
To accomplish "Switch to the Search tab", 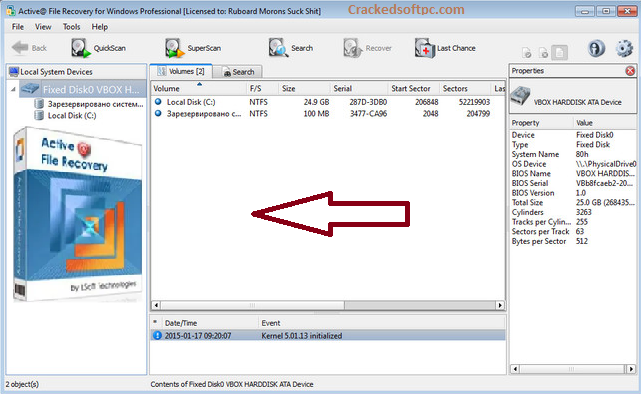I will click(x=238, y=72).
